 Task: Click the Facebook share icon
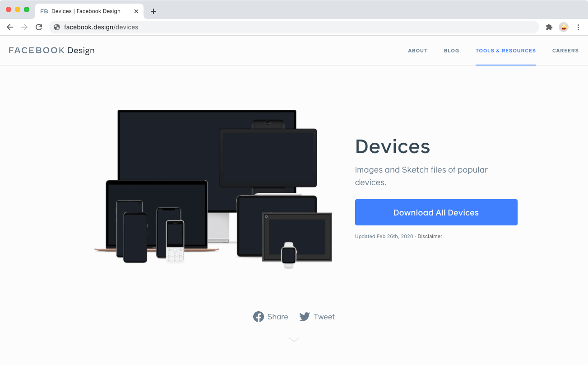pos(258,317)
